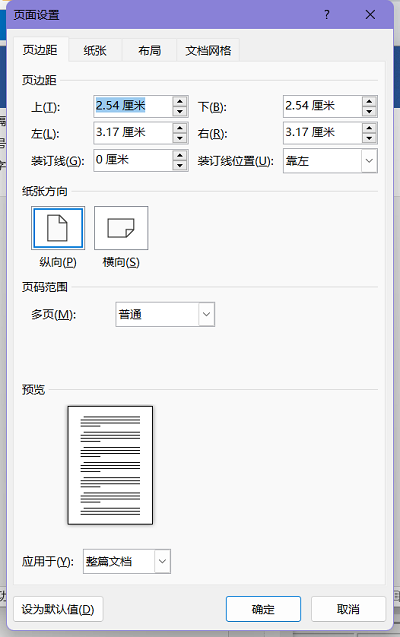400x637 pixels.
Task: Click into the top margin (上) input field
Action: pos(133,106)
